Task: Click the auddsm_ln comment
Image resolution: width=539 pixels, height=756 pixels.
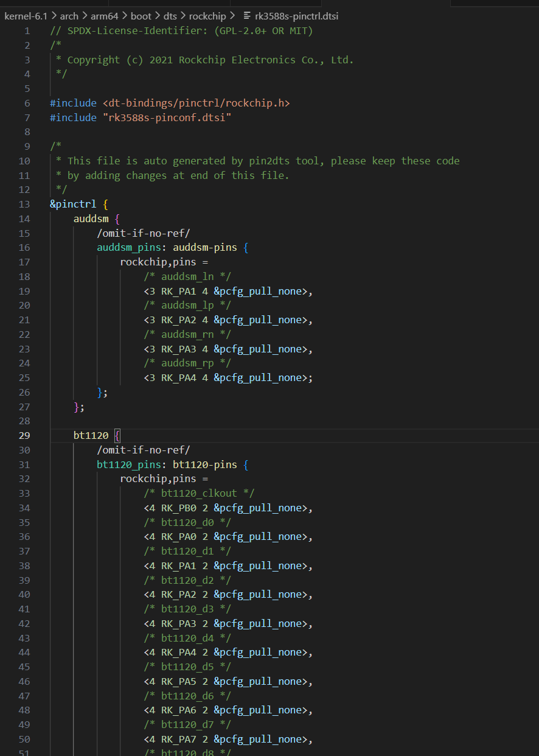Action: [187, 276]
